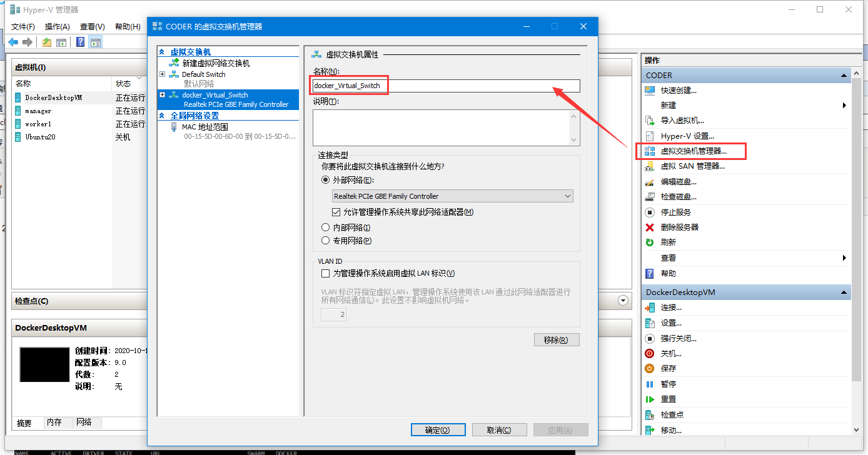This screenshot has width=868, height=455.
Task: Enable 为管理操作系统启用虚拟 LAN 标识 checkbox
Action: click(x=325, y=273)
